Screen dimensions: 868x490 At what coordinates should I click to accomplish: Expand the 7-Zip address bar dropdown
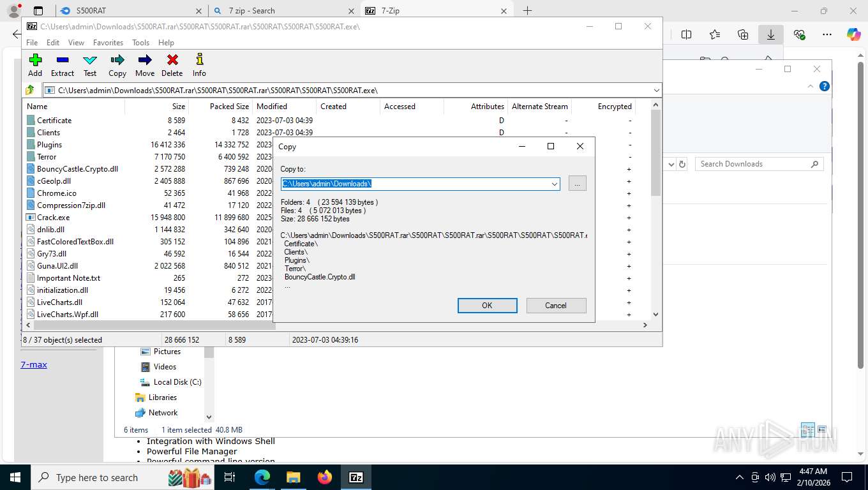pyautogui.click(x=656, y=90)
